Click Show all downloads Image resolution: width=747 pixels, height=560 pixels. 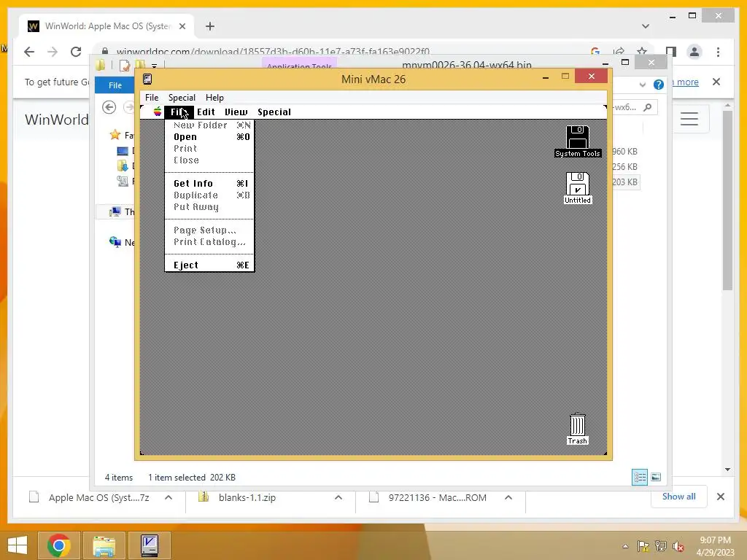pyautogui.click(x=678, y=496)
